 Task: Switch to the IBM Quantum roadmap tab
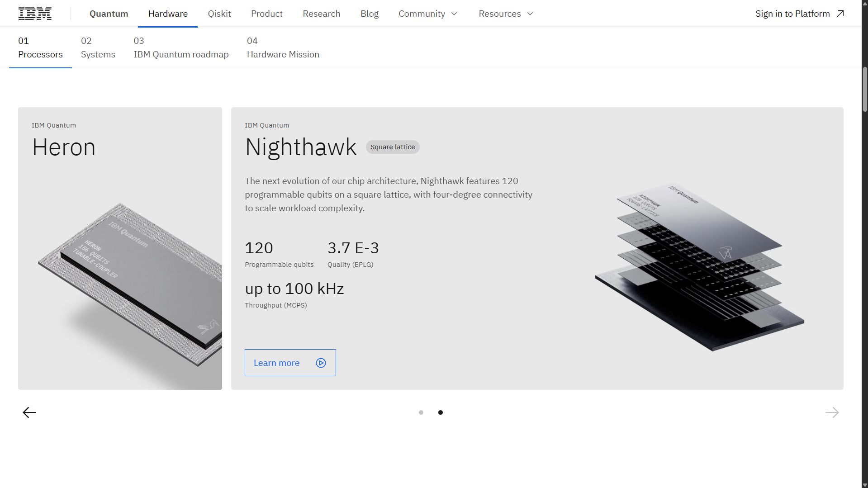[181, 47]
